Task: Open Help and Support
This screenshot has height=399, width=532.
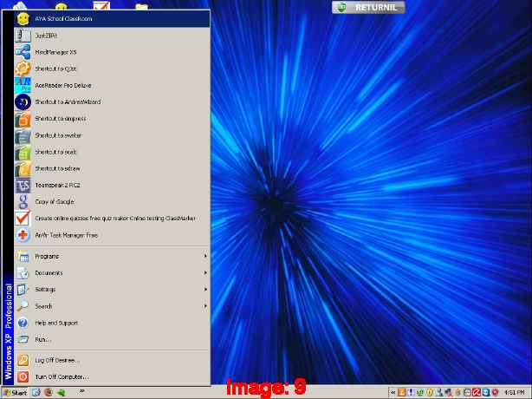Action: point(112,323)
